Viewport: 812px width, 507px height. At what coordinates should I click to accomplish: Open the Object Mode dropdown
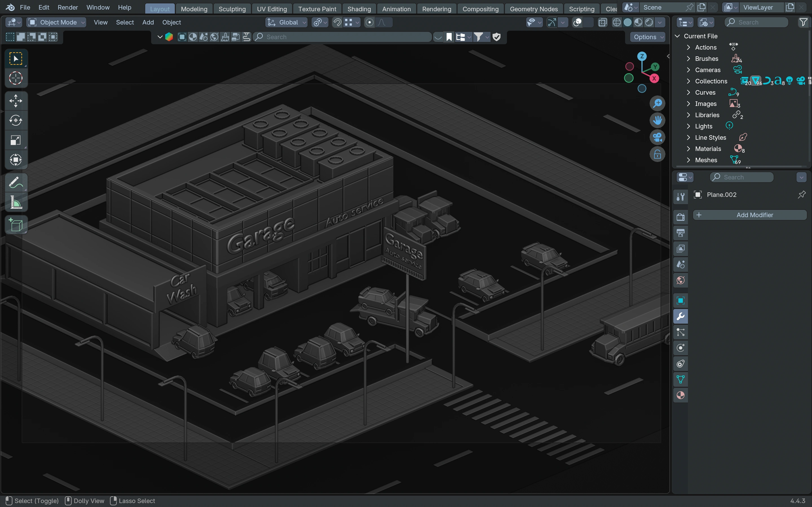tap(56, 23)
